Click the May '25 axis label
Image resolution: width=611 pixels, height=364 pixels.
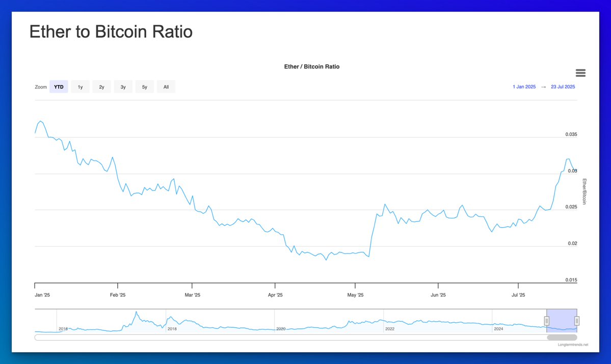(x=355, y=295)
